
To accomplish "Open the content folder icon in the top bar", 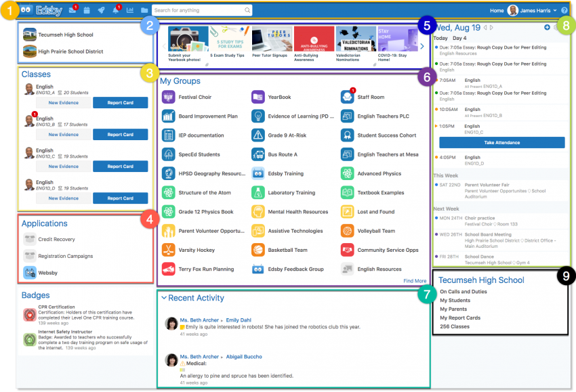I will [x=144, y=9].
